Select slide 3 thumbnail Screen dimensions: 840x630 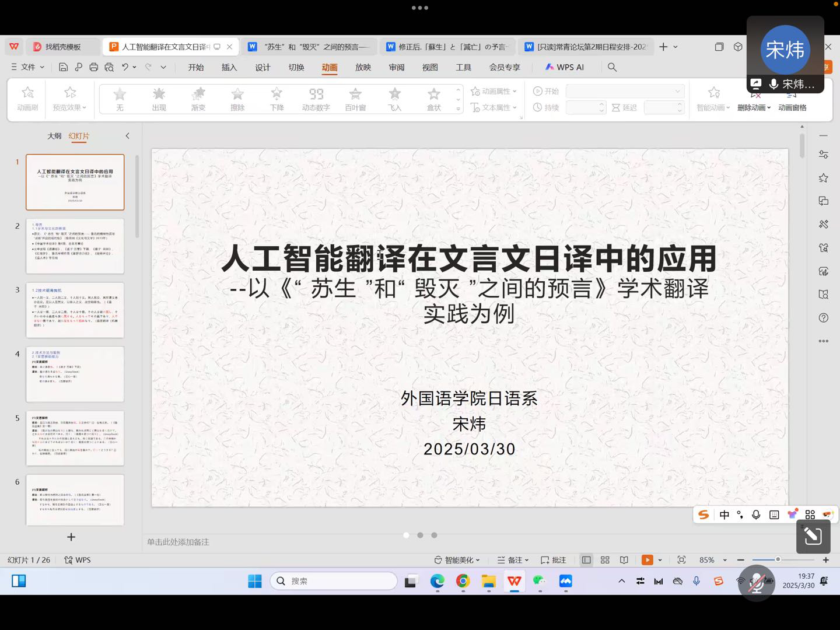pos(75,310)
